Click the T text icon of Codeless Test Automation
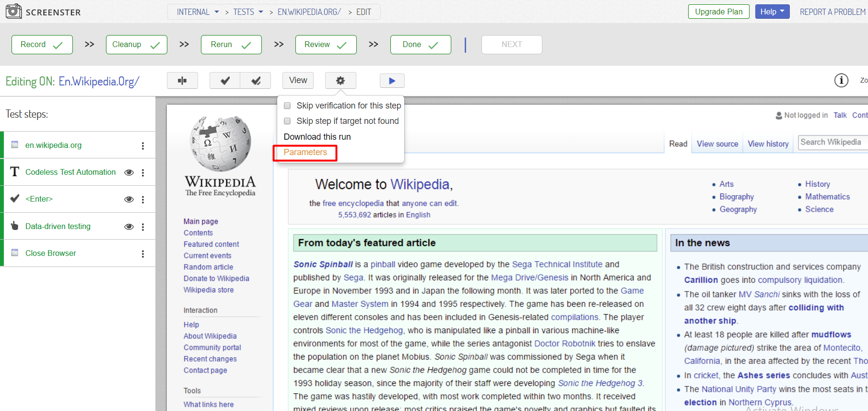 click(15, 172)
